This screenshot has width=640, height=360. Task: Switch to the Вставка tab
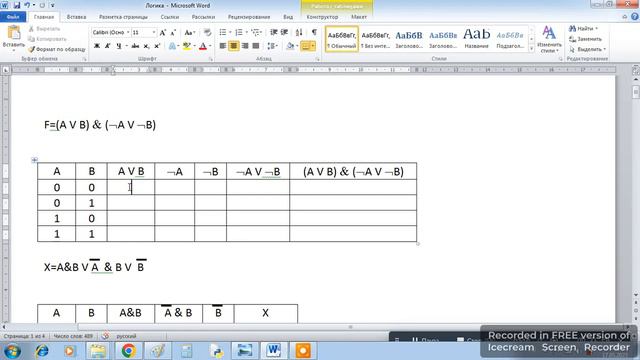click(76, 17)
